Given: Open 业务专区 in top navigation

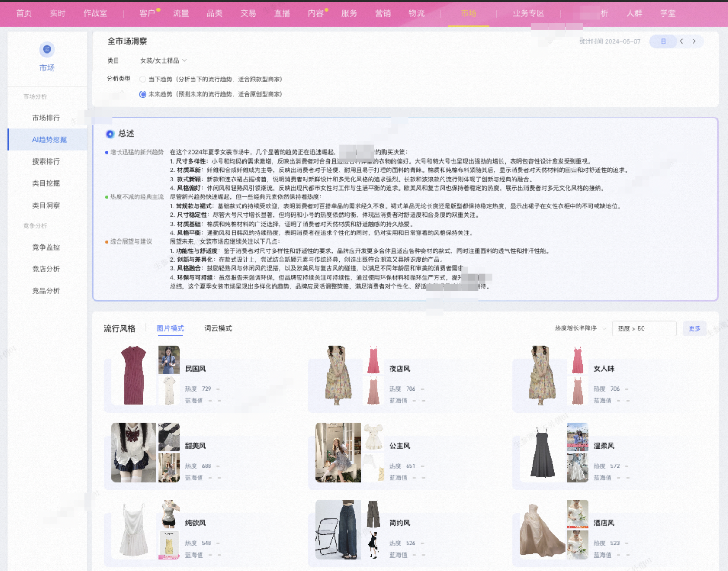Looking at the screenshot, I should (529, 13).
